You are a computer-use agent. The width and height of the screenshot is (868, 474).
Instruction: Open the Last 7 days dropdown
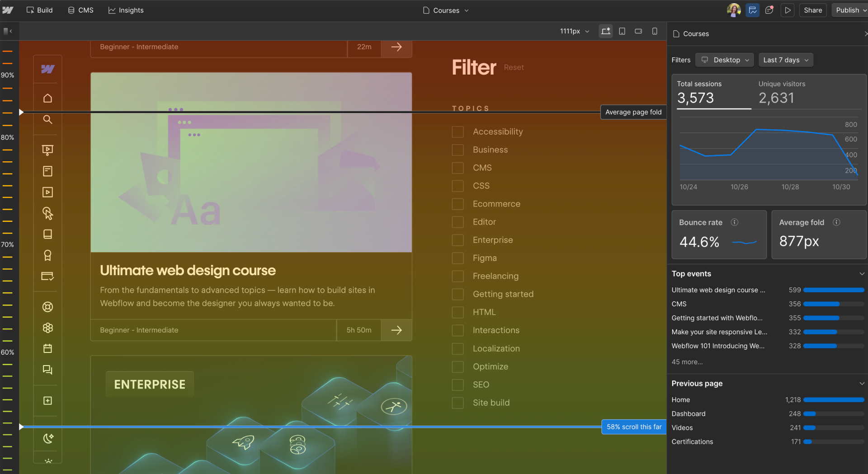click(786, 60)
